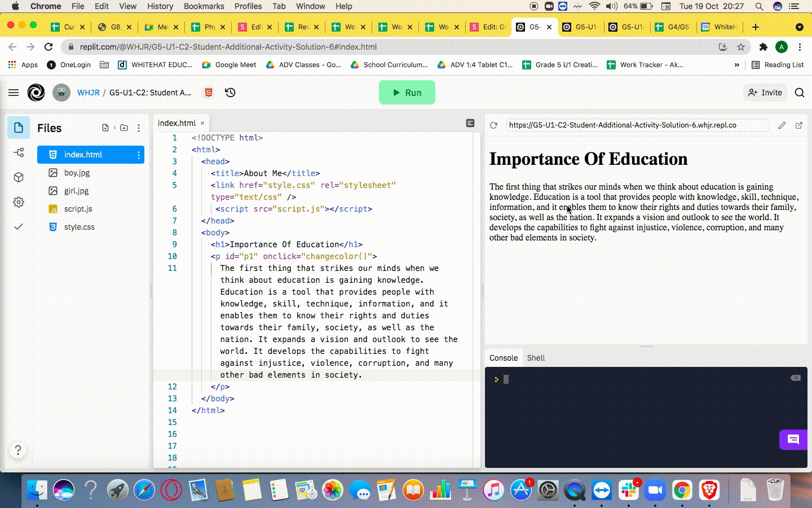Click the HTML5 language badge icon

208,93
